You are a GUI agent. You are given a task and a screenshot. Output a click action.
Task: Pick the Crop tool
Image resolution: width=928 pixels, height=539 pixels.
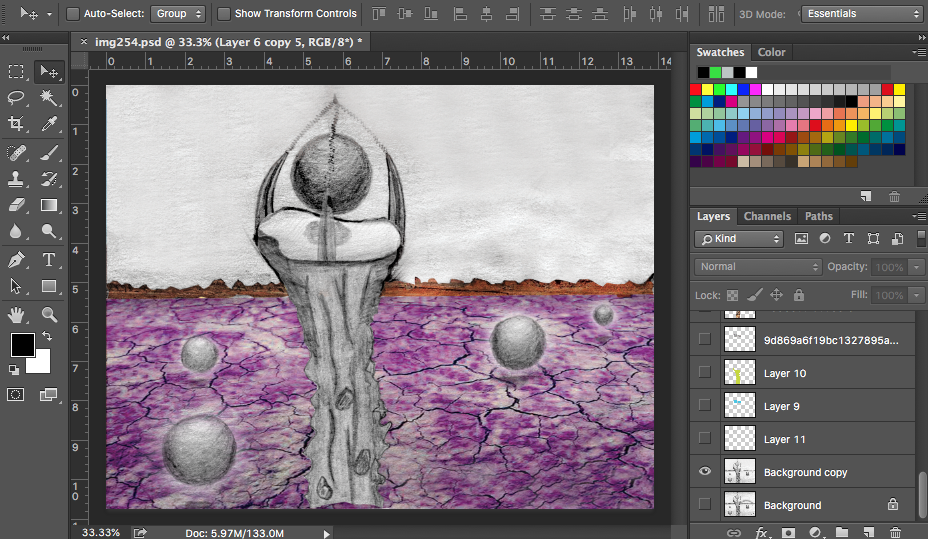pyautogui.click(x=17, y=124)
